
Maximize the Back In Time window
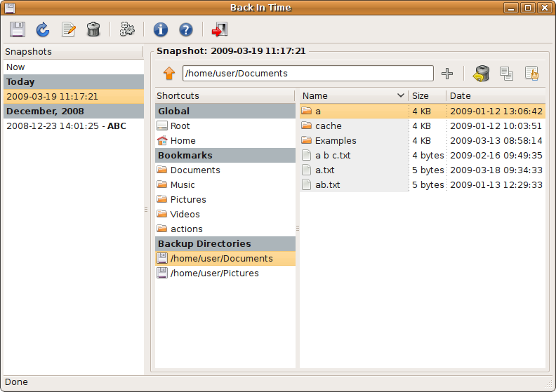[528, 8]
